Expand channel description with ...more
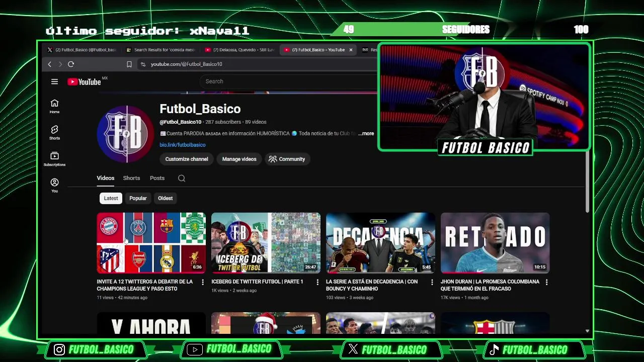Viewport: 644px width, 362px height. click(366, 134)
